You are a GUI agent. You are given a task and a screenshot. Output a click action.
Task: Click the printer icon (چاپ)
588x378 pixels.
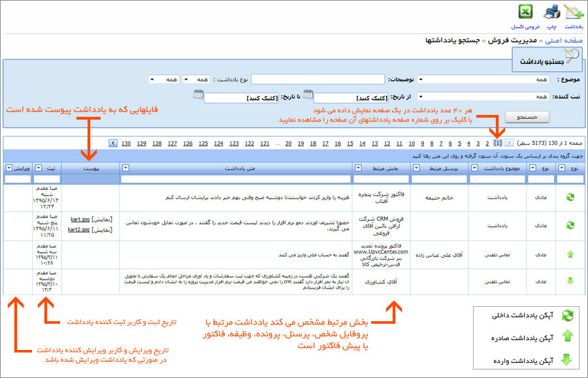click(551, 12)
